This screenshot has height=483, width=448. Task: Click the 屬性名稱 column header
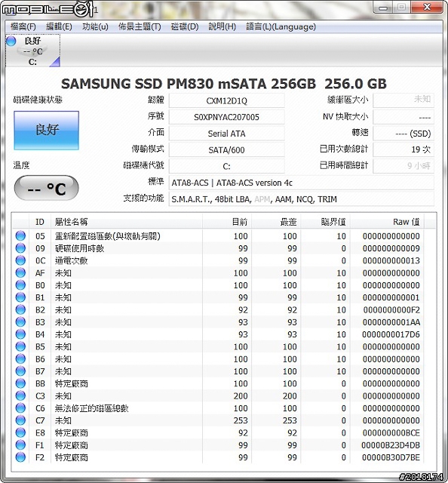pos(127,222)
